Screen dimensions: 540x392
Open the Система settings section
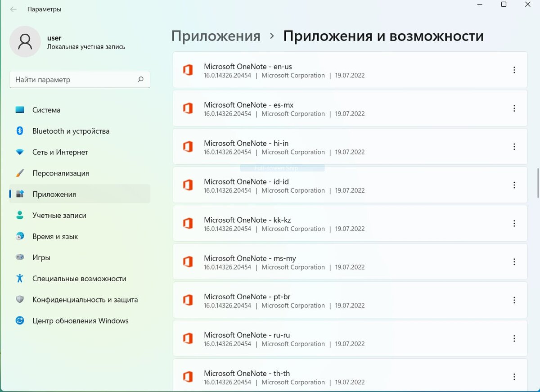[80, 110]
